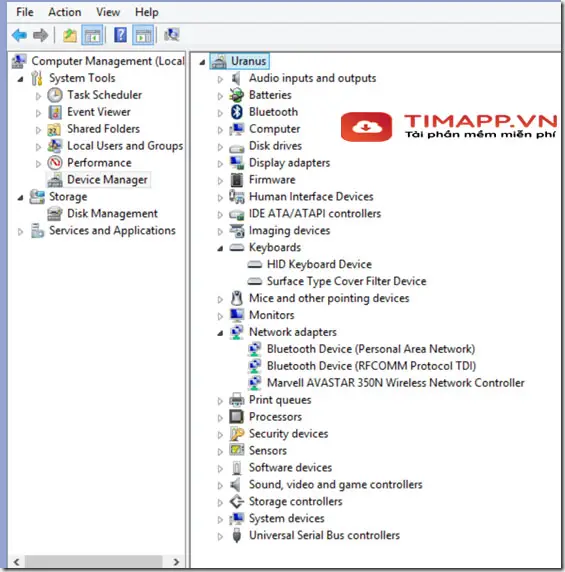The width and height of the screenshot is (565, 572).
Task: Select Disk Management in the tree
Action: (x=112, y=213)
